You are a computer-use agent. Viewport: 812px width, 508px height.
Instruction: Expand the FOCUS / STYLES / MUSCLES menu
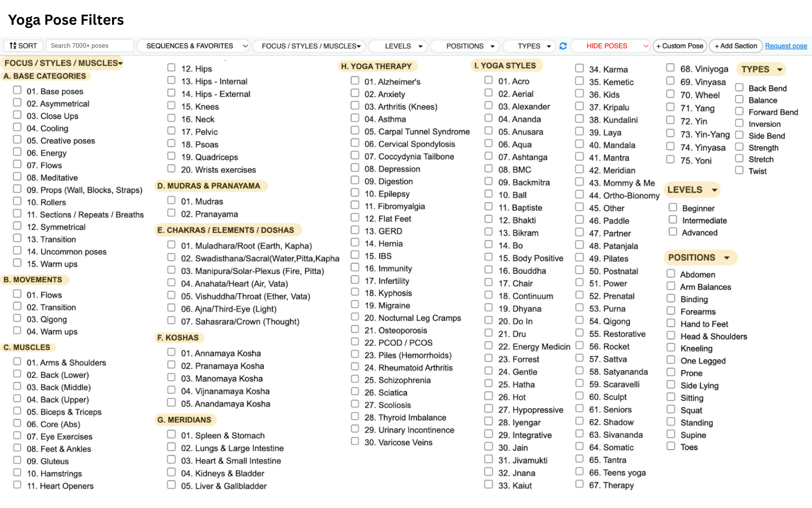pyautogui.click(x=309, y=45)
